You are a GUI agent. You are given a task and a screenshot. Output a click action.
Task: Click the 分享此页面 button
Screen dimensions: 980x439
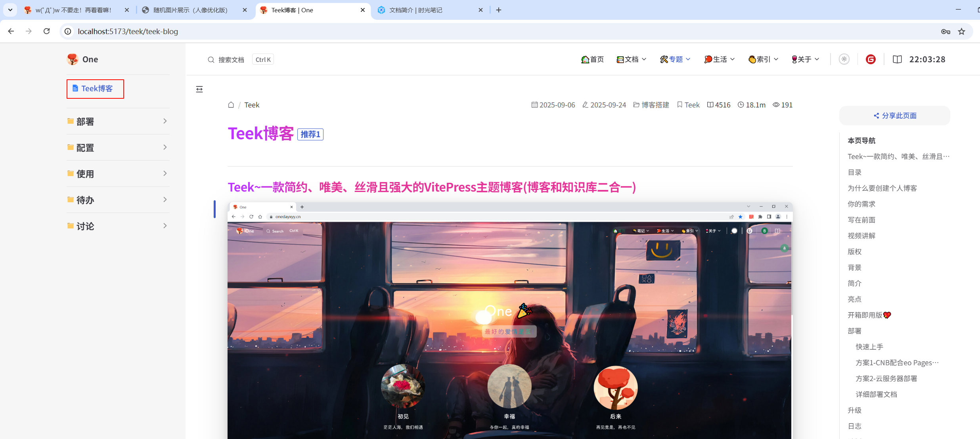coord(895,116)
